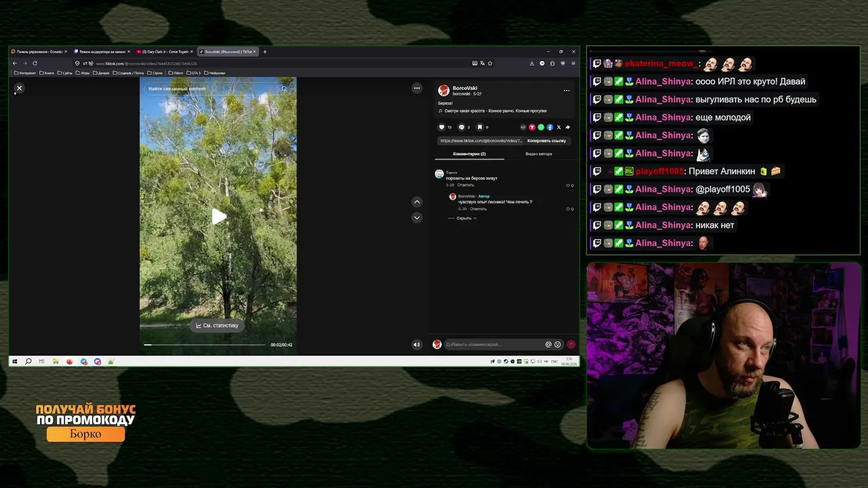868x488 pixels.
Task: Open comments via the speech bubble icon
Action: pyautogui.click(x=461, y=127)
